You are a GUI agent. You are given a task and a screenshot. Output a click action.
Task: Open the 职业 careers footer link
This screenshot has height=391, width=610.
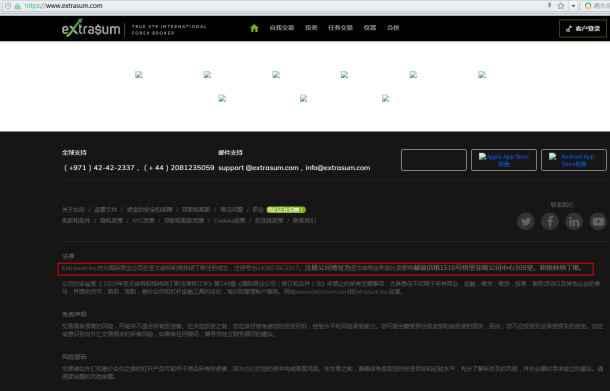pyautogui.click(x=258, y=210)
